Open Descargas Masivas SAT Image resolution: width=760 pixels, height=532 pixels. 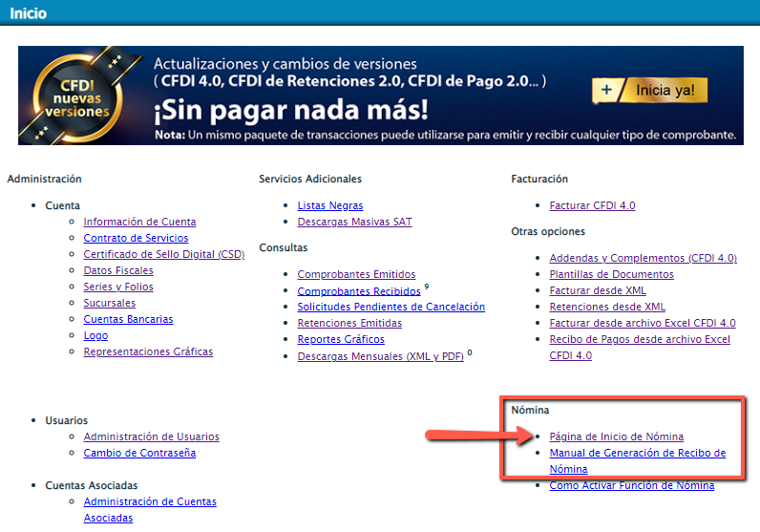(x=354, y=222)
